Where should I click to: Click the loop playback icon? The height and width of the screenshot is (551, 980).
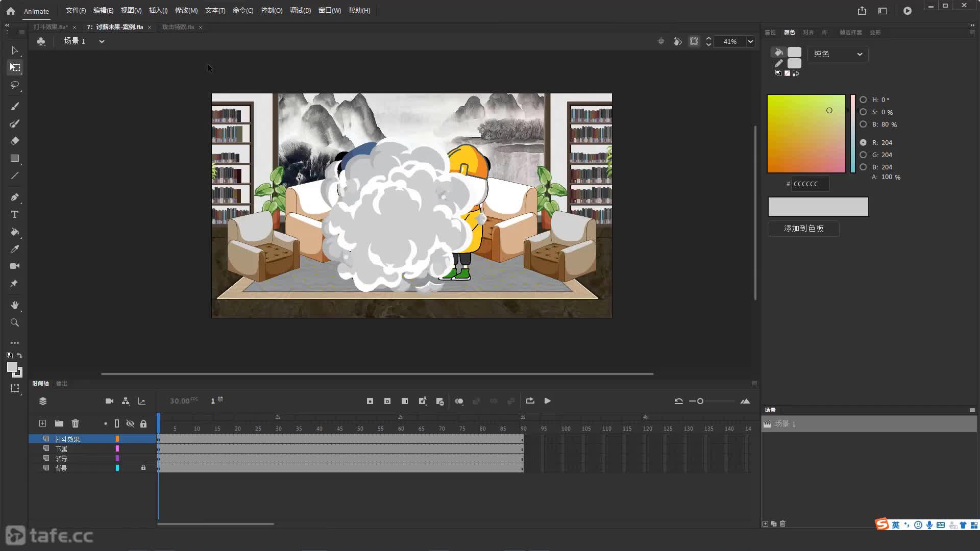pos(530,401)
